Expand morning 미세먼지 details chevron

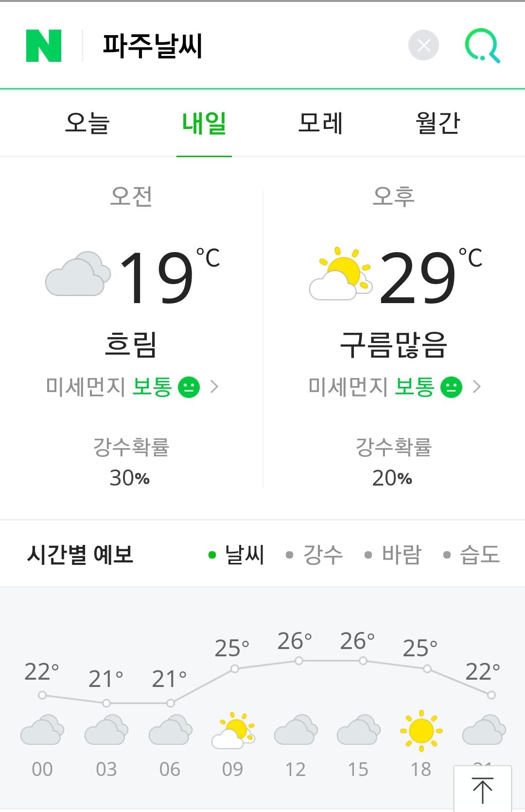point(214,387)
